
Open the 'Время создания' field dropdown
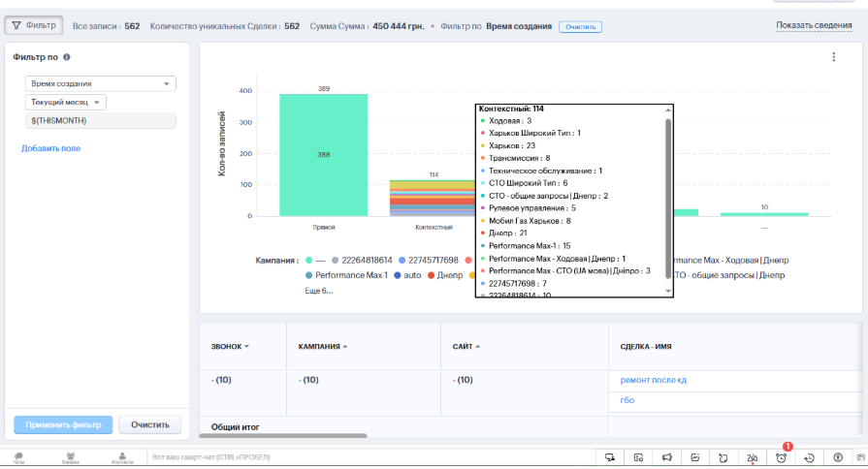(x=100, y=84)
